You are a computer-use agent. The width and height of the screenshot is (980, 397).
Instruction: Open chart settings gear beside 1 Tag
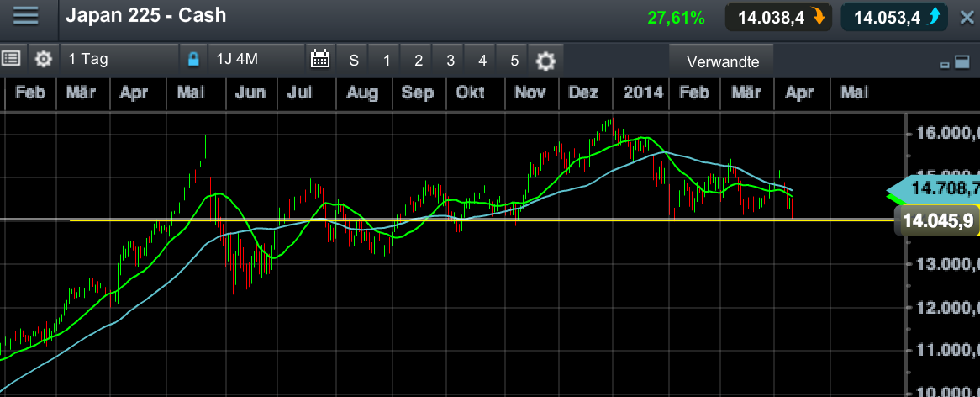pos(43,60)
